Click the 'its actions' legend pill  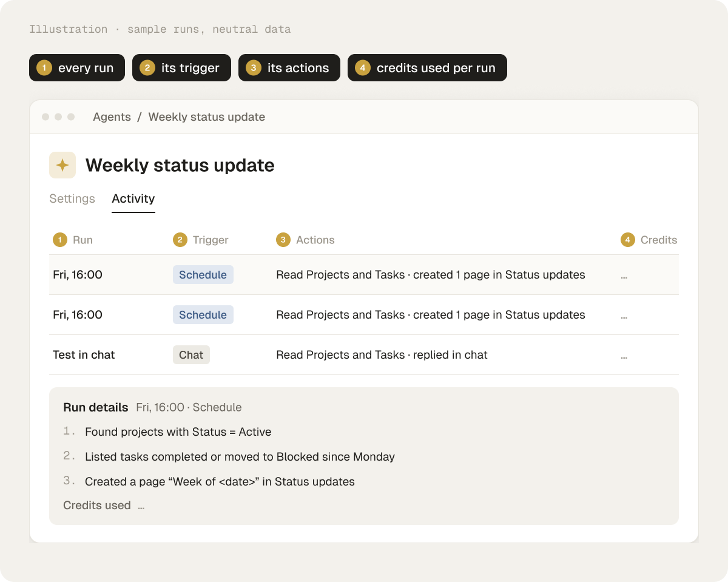point(289,68)
